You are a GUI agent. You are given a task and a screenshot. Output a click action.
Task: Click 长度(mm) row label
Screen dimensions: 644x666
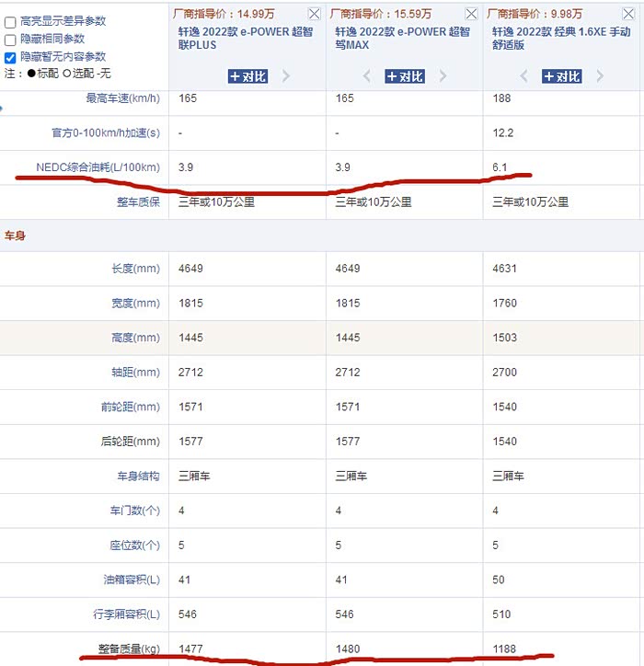(135, 269)
